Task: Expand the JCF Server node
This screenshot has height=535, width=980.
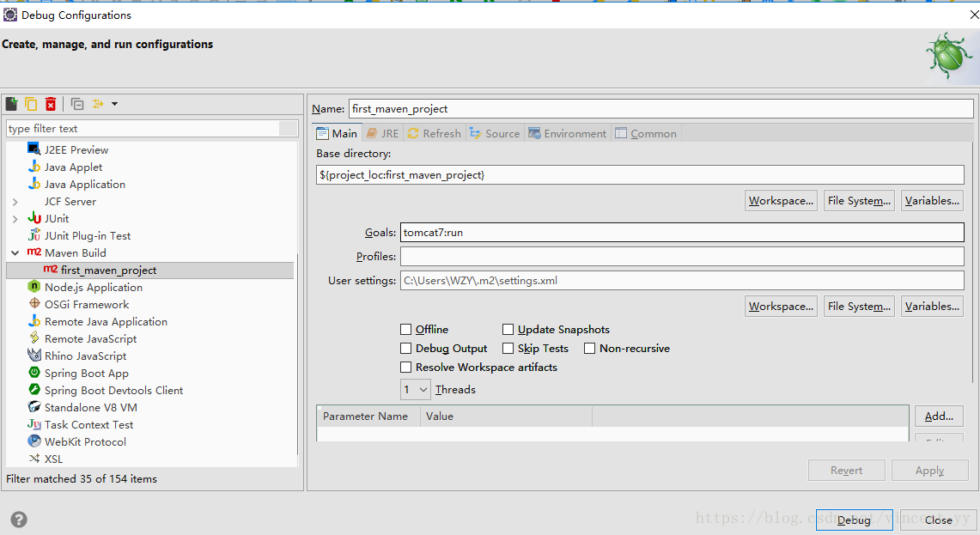Action: (15, 202)
